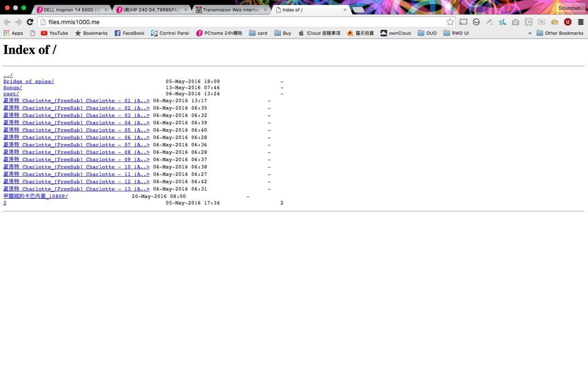The width and height of the screenshot is (588, 368).
Task: Open Charlotte episode 06 file link
Action: tap(76, 138)
